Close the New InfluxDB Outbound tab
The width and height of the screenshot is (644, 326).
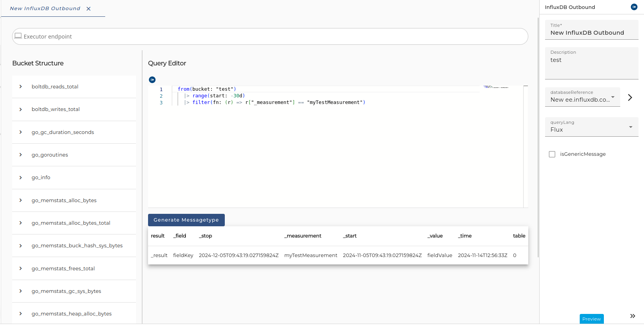[x=88, y=9]
